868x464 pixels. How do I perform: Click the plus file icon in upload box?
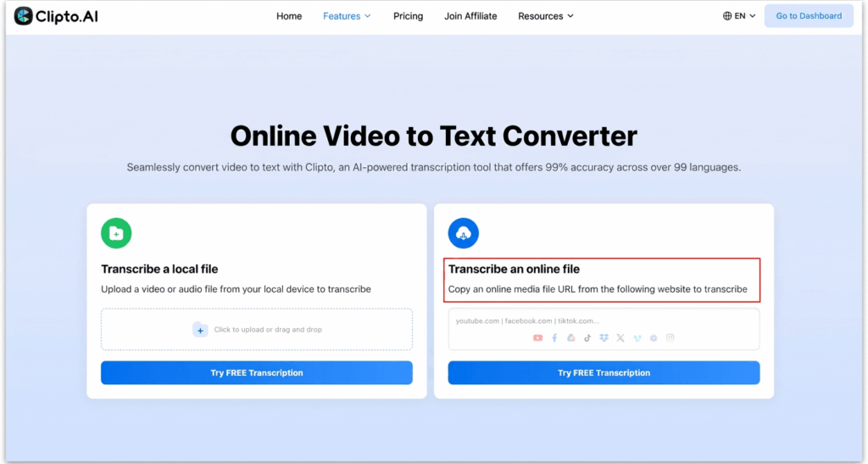tap(200, 329)
